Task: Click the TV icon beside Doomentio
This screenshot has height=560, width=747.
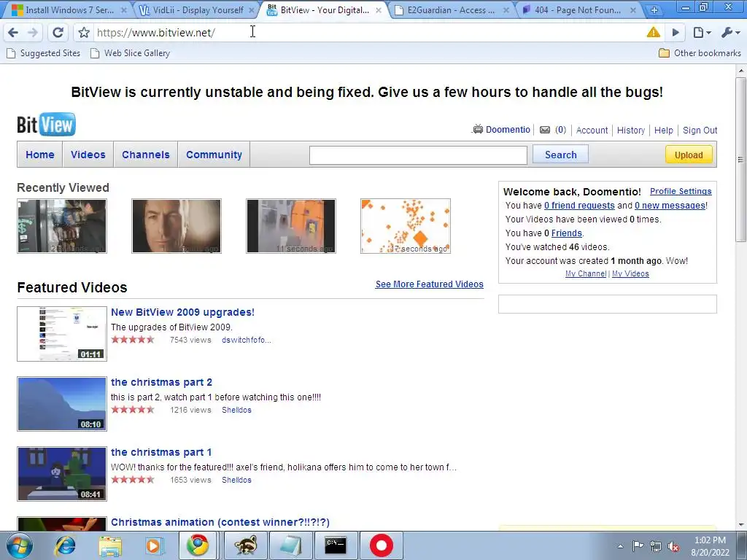Action: [x=477, y=130]
